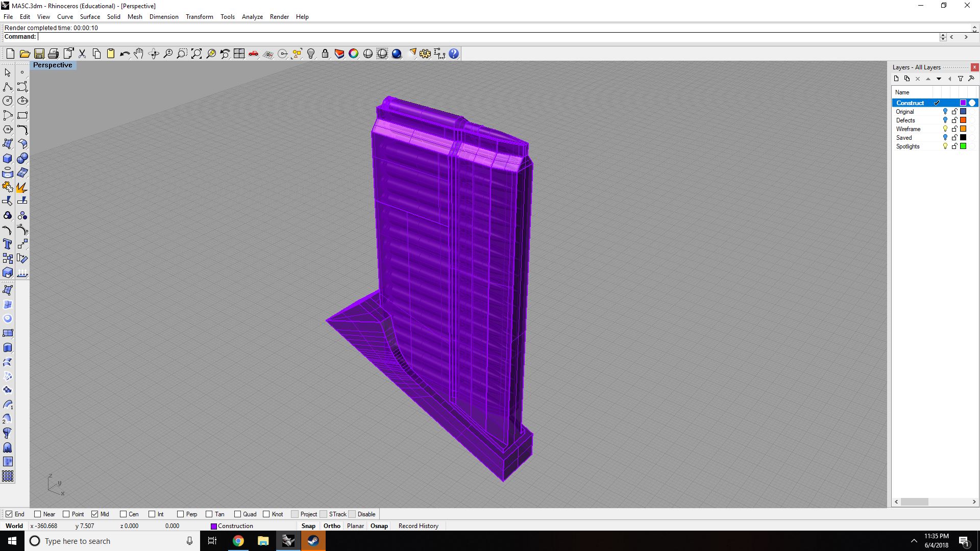980x551 pixels.
Task: Open the Perspective viewport title menu
Action: click(53, 65)
